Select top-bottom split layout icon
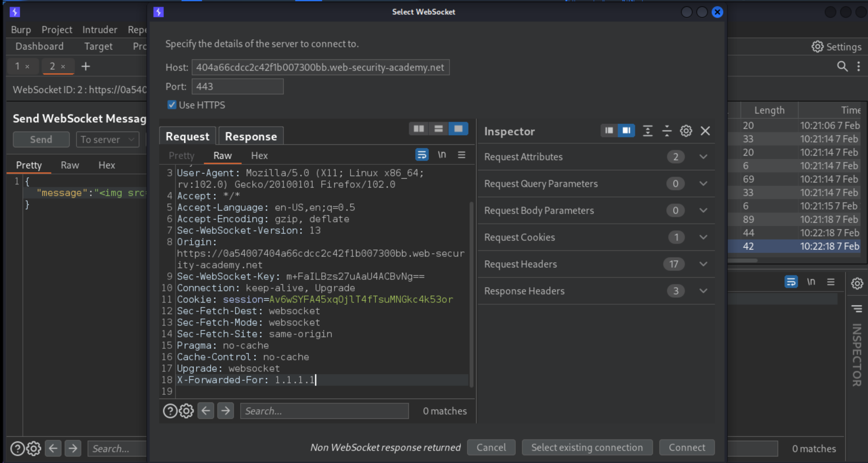The height and width of the screenshot is (463, 868). point(438,129)
